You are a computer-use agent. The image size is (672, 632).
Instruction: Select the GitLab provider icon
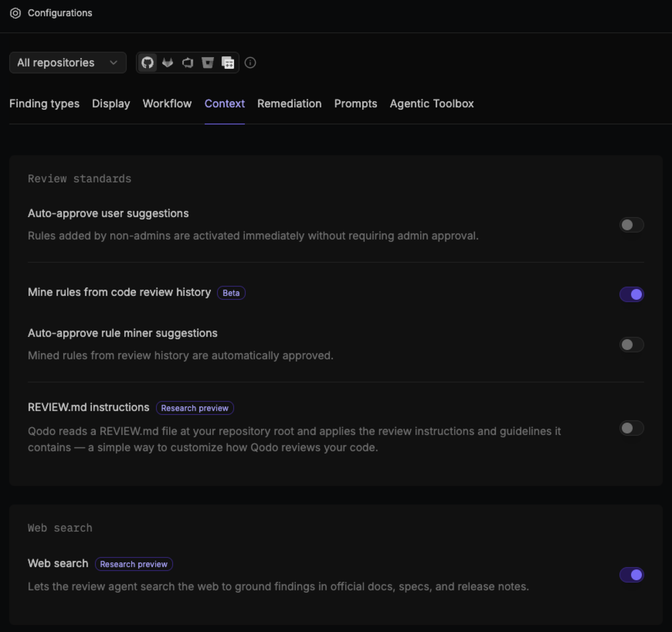(x=167, y=63)
